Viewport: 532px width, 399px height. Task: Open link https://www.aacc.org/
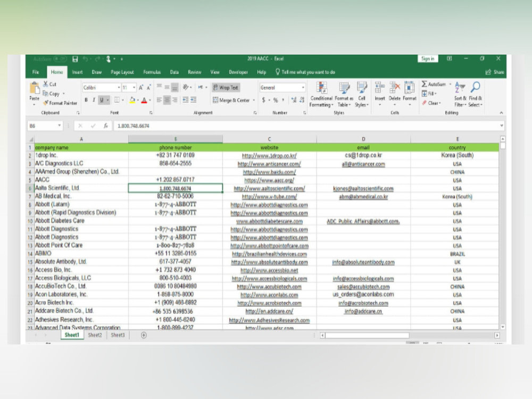269,180
